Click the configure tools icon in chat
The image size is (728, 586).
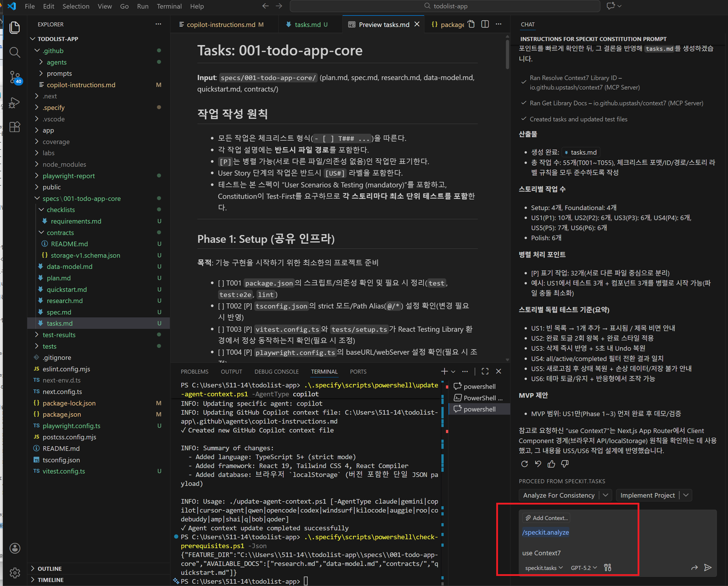(607, 567)
